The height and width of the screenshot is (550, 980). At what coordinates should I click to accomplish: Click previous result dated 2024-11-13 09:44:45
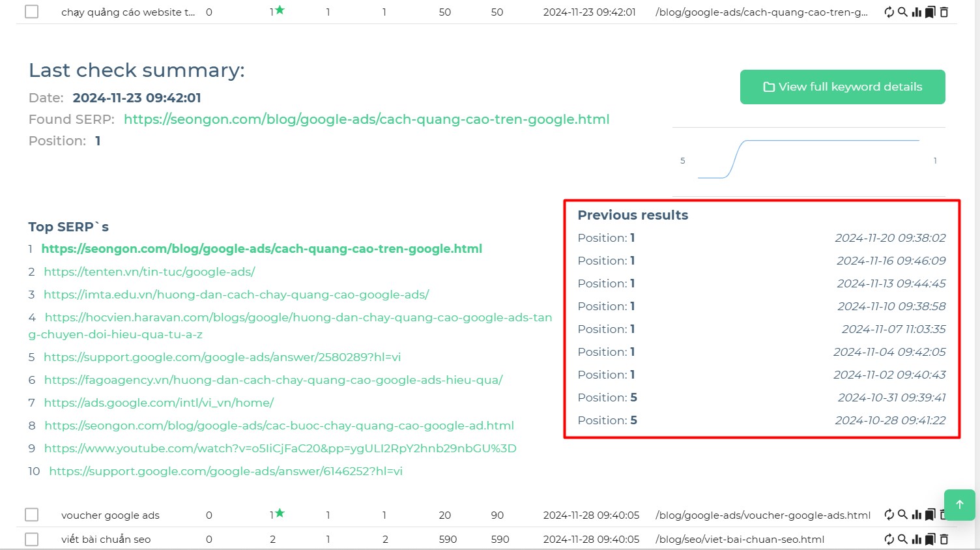point(761,283)
